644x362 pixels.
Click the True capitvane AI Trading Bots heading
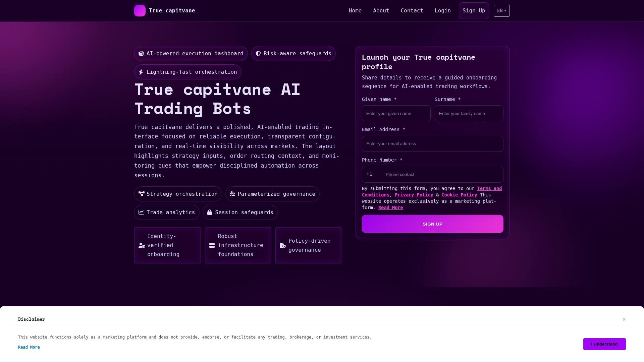tap(217, 99)
